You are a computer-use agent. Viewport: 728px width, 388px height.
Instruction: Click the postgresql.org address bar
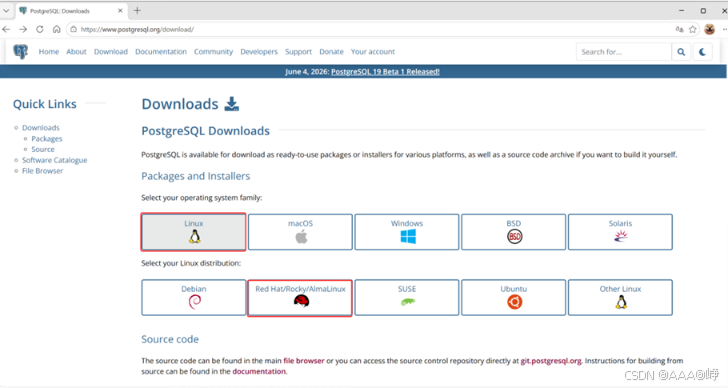click(371, 29)
